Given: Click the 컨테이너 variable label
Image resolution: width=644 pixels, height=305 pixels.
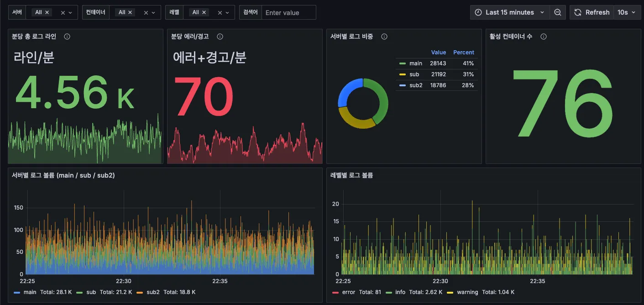Looking at the screenshot, I should click(96, 12).
